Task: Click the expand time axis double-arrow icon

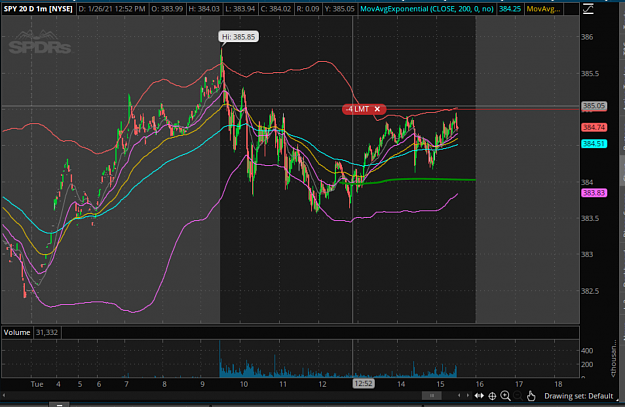Action: coord(479,396)
